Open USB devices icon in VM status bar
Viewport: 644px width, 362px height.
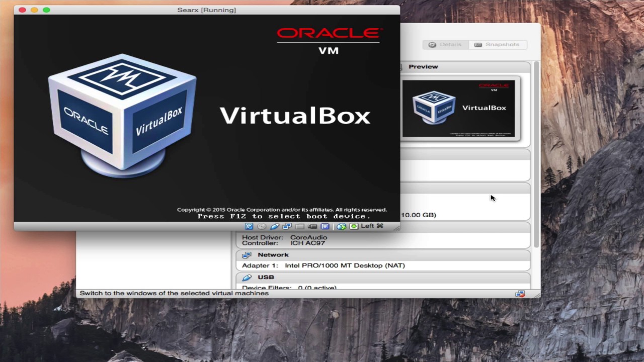[274, 227]
